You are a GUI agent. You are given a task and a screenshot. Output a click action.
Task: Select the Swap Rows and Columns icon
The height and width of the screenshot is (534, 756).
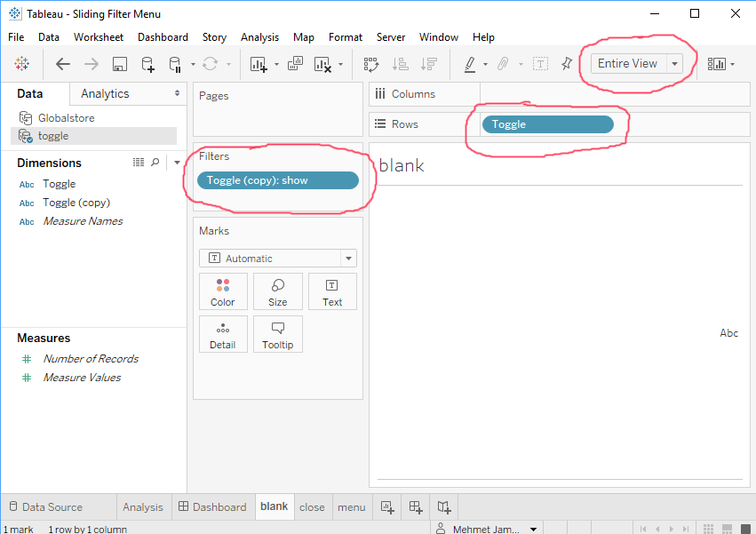(373, 63)
